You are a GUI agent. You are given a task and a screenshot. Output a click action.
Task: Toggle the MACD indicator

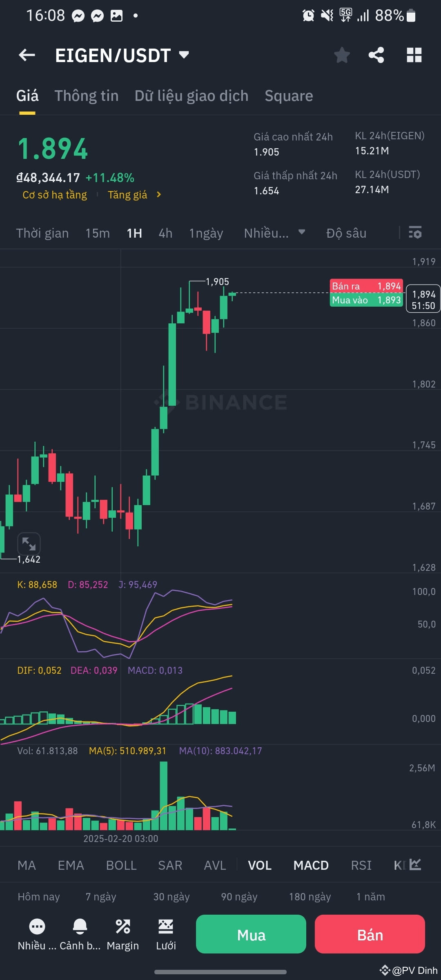[x=311, y=865]
